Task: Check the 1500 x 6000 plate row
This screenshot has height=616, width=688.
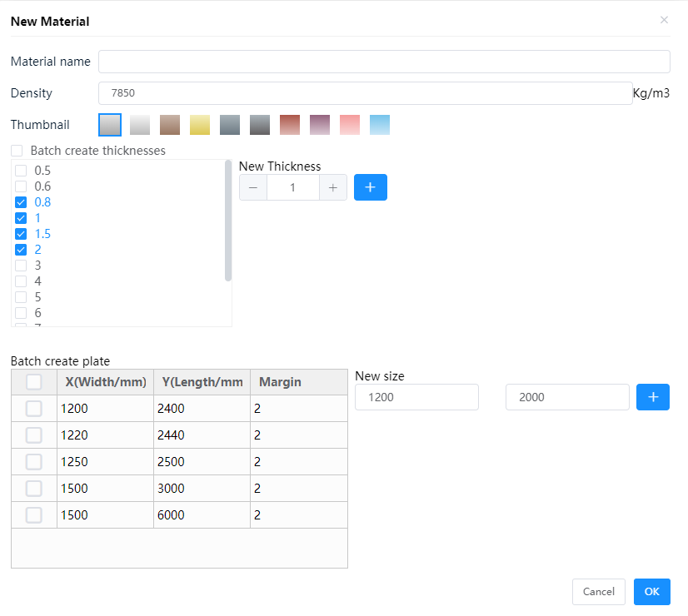Action: pos(34,515)
